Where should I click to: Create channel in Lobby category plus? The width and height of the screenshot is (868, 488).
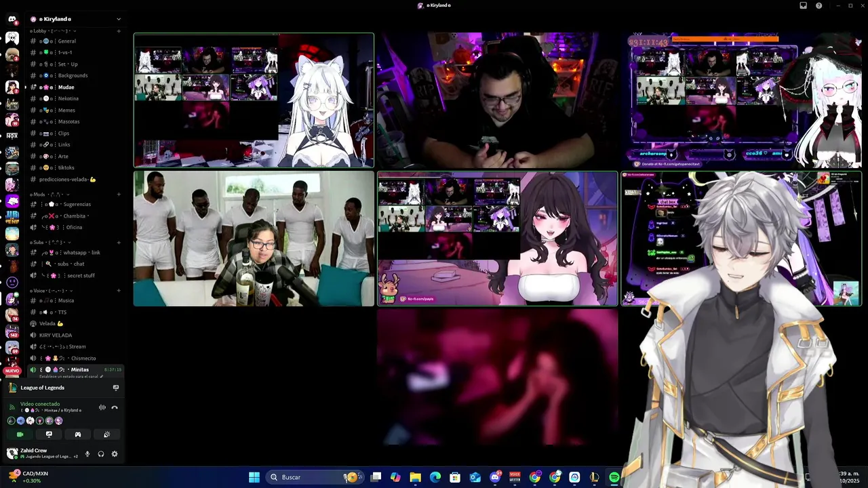[119, 30]
